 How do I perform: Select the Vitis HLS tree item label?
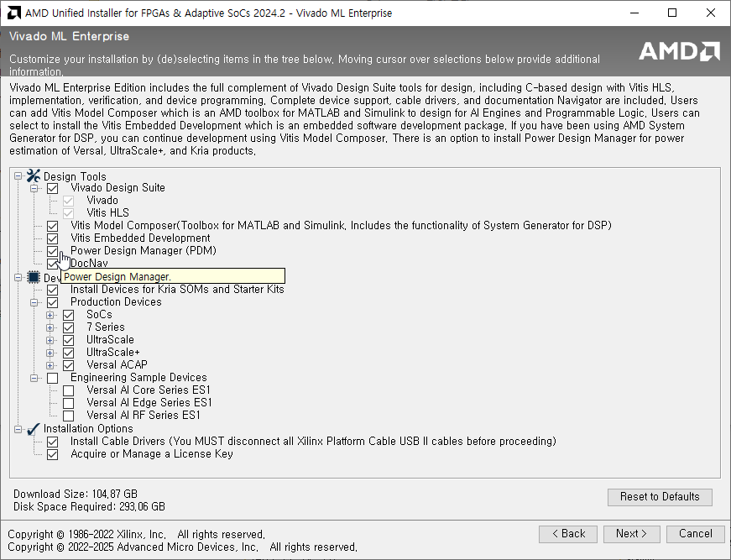click(x=107, y=213)
